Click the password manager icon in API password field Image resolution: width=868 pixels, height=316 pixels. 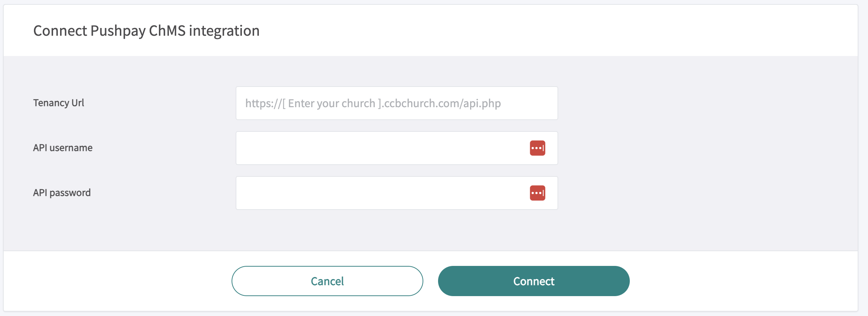537,193
